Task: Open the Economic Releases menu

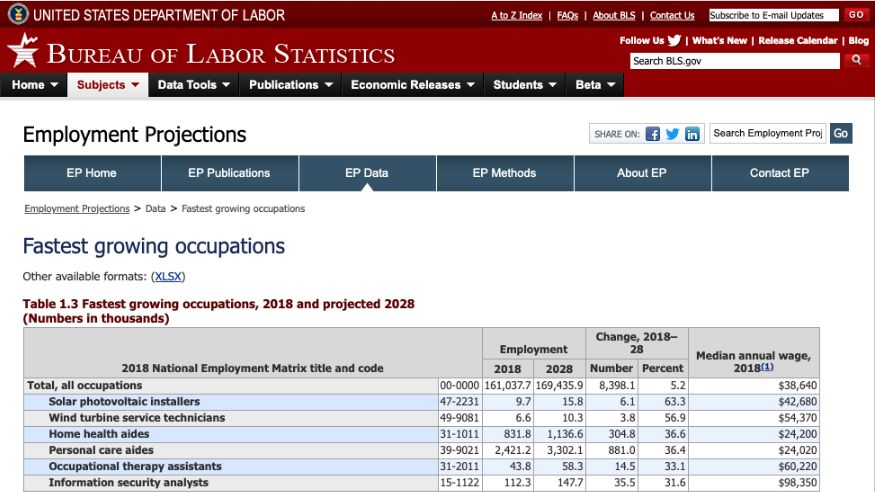Action: point(412,85)
